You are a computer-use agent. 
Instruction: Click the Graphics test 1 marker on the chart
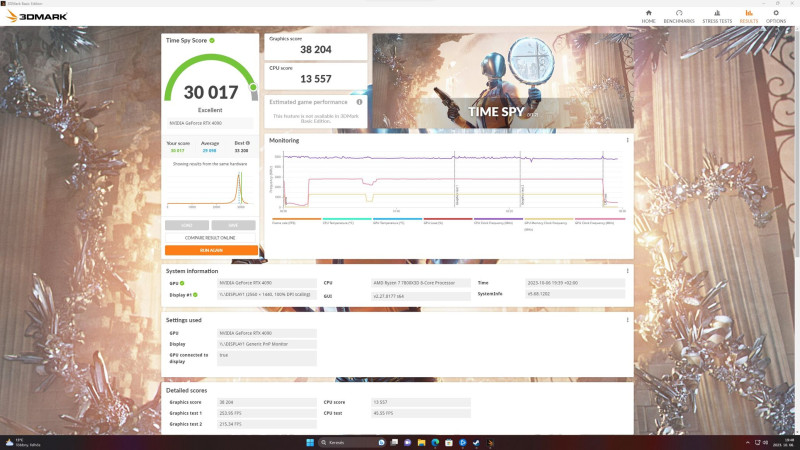[x=455, y=179]
